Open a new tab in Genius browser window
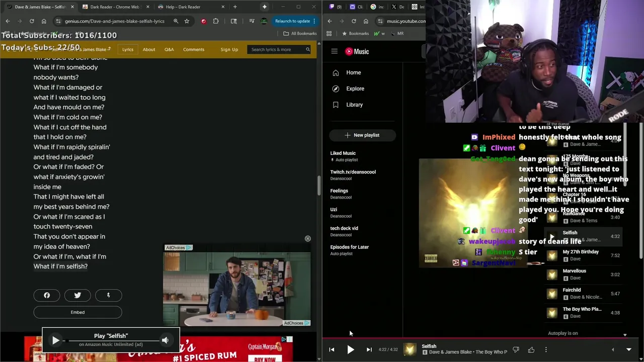This screenshot has height=362, width=644. 235,7
